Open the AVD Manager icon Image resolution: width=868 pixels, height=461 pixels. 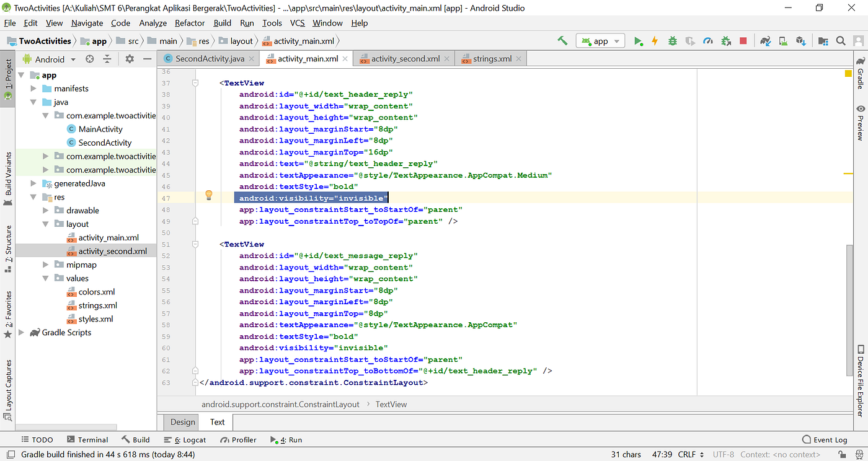783,41
